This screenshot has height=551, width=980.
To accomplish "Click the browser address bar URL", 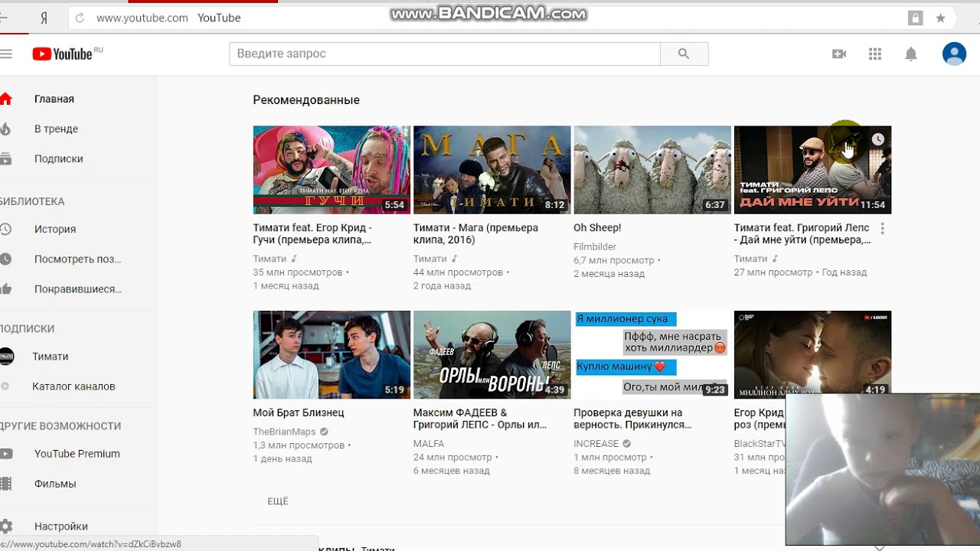I will [x=142, y=18].
